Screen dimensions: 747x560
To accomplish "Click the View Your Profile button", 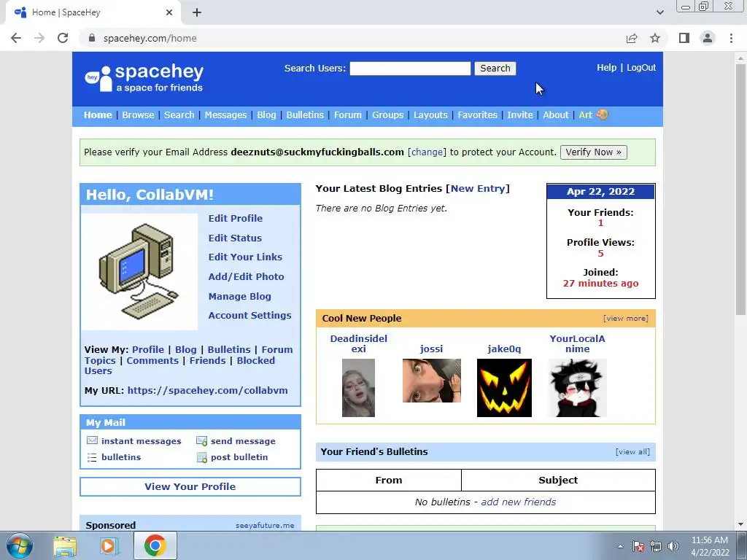I will (190, 486).
